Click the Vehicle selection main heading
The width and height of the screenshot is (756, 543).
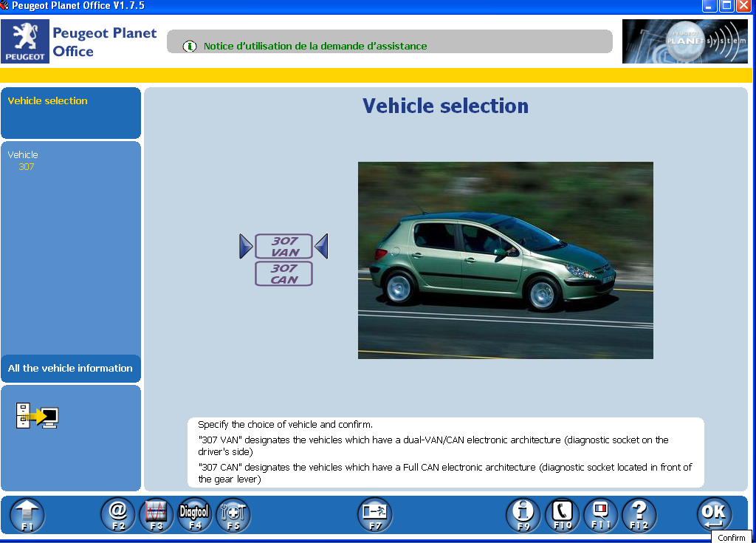[445, 106]
